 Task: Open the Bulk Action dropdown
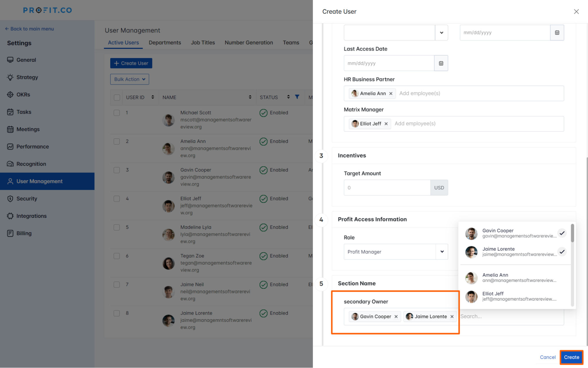pos(129,79)
